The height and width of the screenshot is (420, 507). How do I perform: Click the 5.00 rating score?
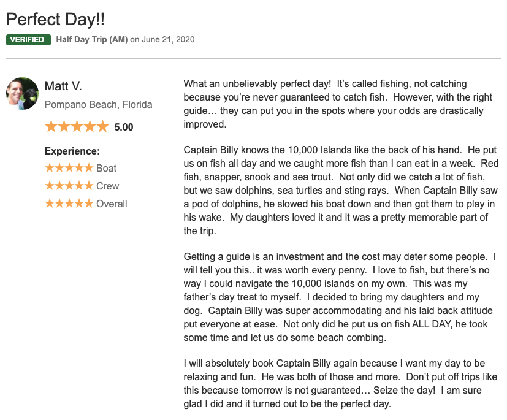pyautogui.click(x=123, y=127)
